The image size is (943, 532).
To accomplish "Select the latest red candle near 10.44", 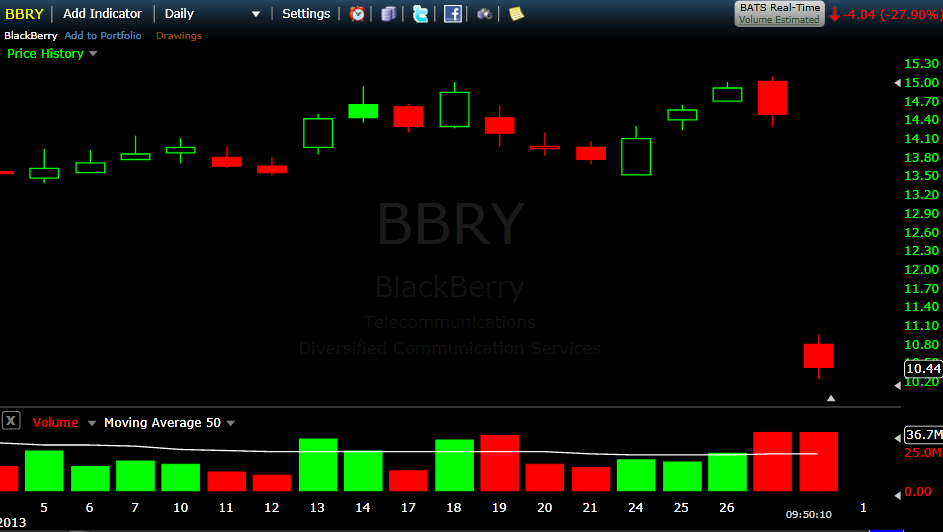I will tap(819, 356).
